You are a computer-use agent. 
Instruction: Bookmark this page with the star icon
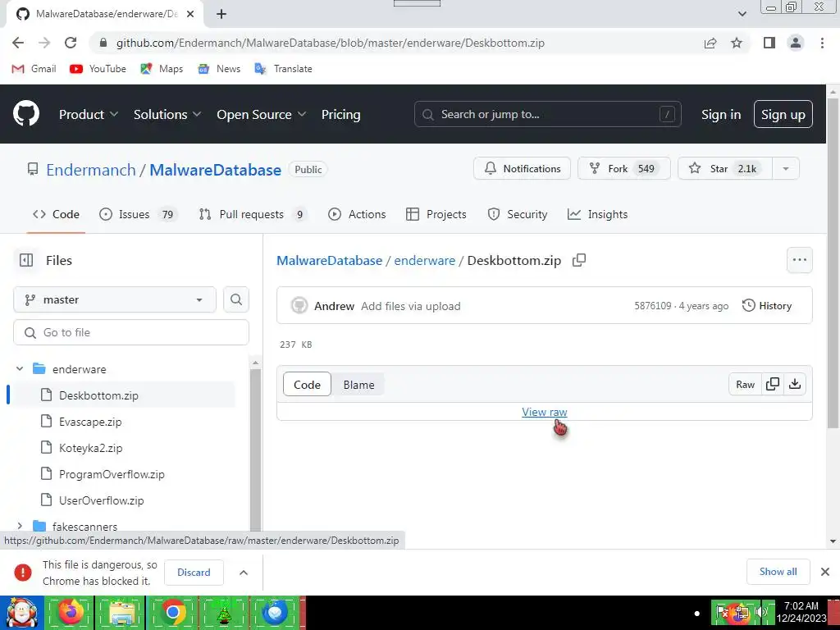737,43
